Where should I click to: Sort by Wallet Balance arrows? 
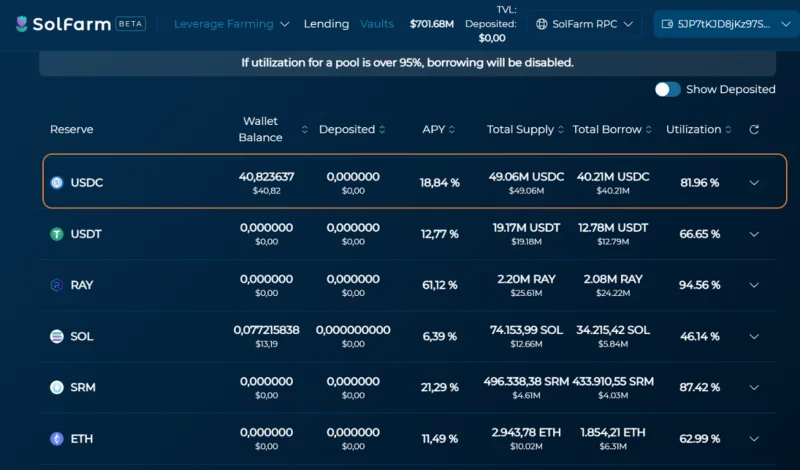[305, 130]
